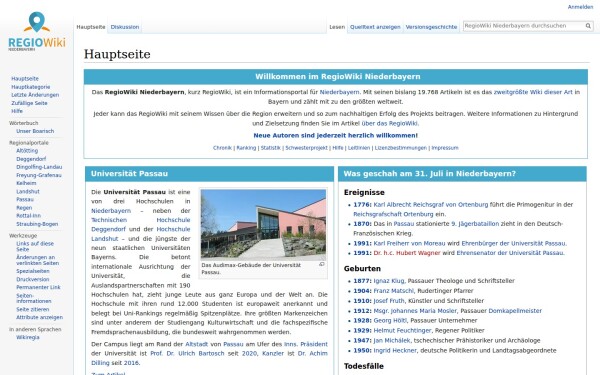Click the search magnifier icon
This screenshot has height=375, width=600.
(x=588, y=26)
